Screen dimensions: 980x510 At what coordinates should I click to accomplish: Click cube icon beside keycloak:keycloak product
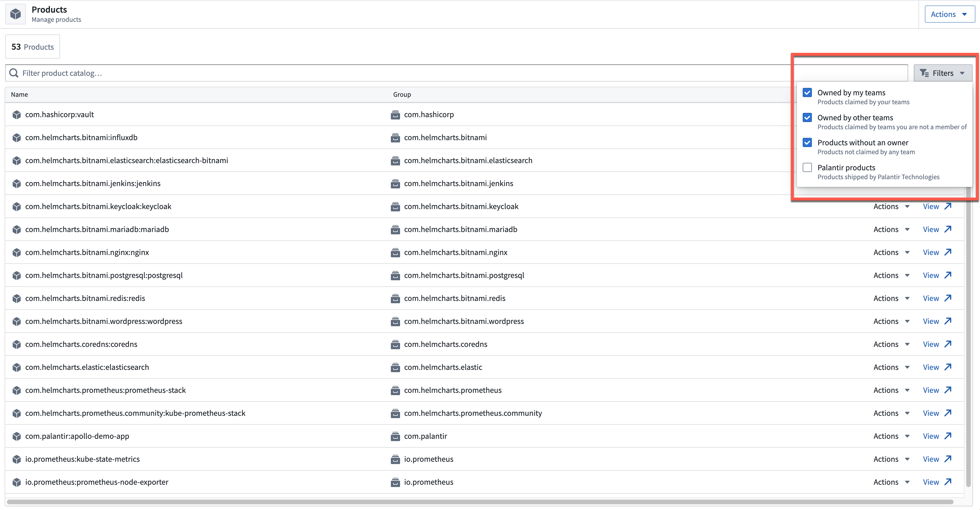pyautogui.click(x=16, y=207)
